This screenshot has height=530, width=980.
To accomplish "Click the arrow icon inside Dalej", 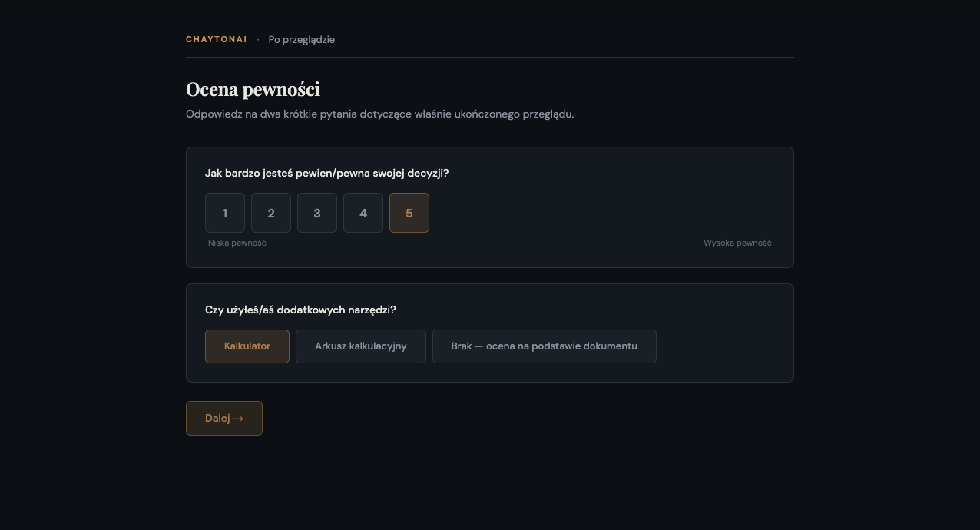I will click(238, 419).
